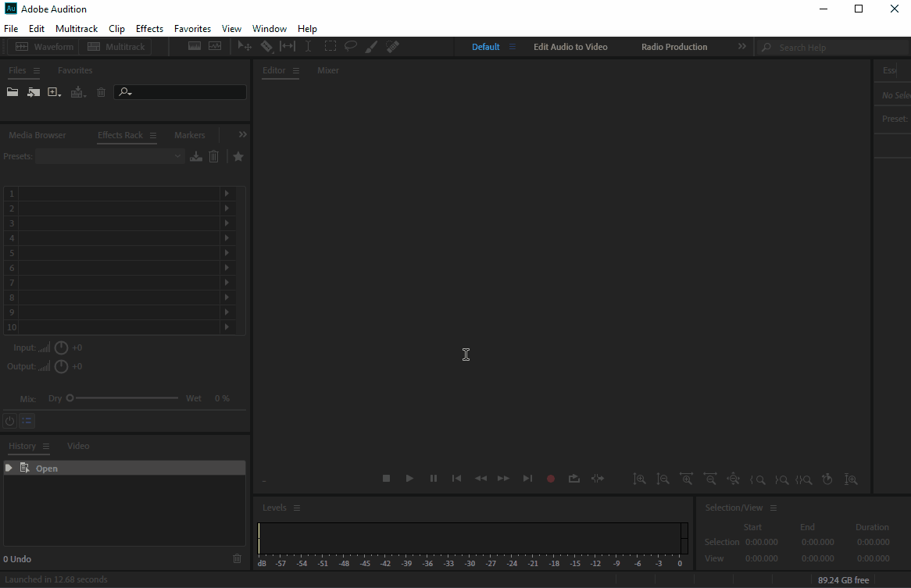Viewport: 911px width, 588px height.
Task: Toggle the favorite star next to presets
Action: point(238,156)
